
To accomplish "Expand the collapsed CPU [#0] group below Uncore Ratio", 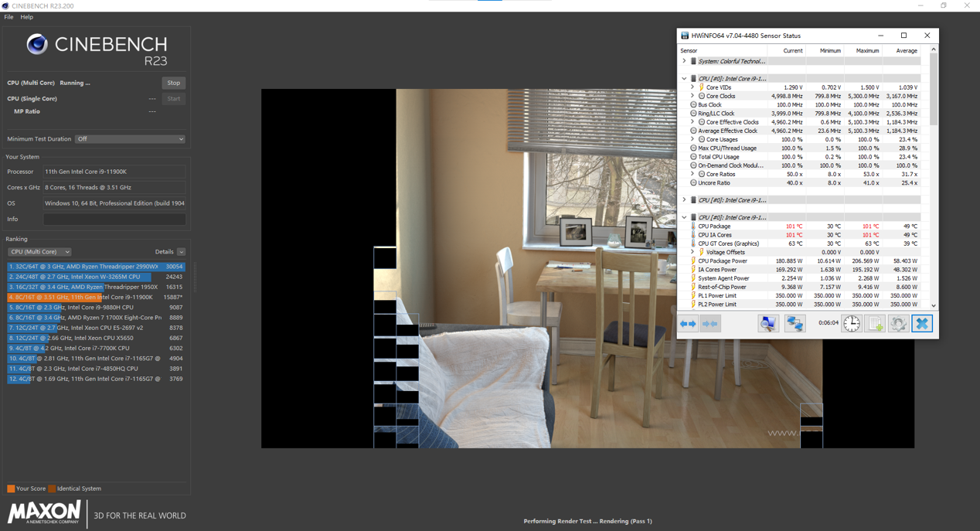I will click(684, 200).
